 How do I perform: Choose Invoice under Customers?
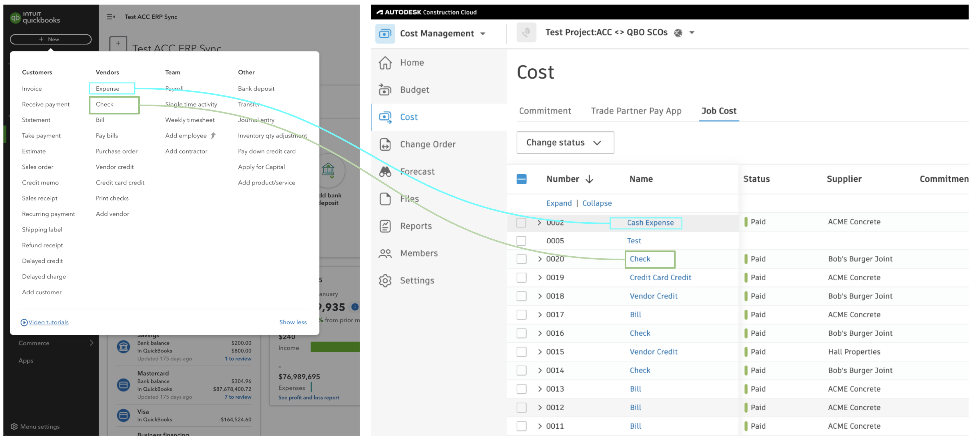click(32, 89)
